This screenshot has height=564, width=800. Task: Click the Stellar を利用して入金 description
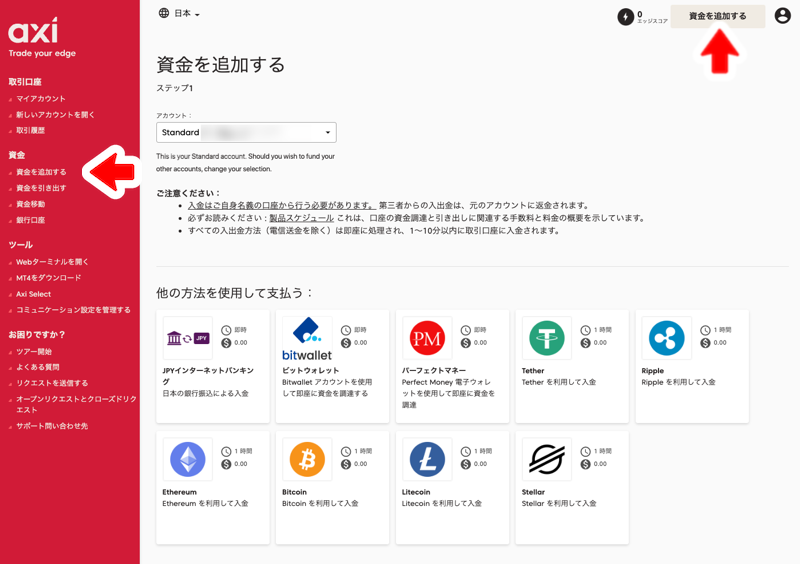559,504
